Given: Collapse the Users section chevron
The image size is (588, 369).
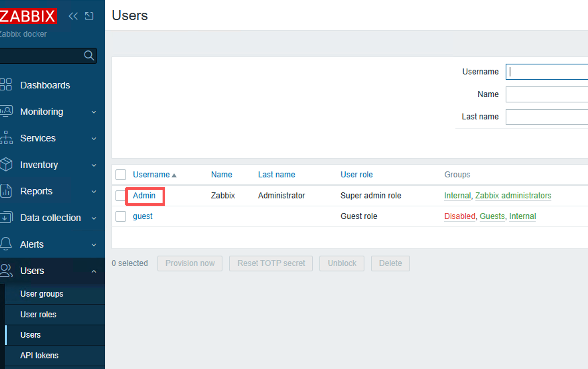Looking at the screenshot, I should [x=94, y=271].
